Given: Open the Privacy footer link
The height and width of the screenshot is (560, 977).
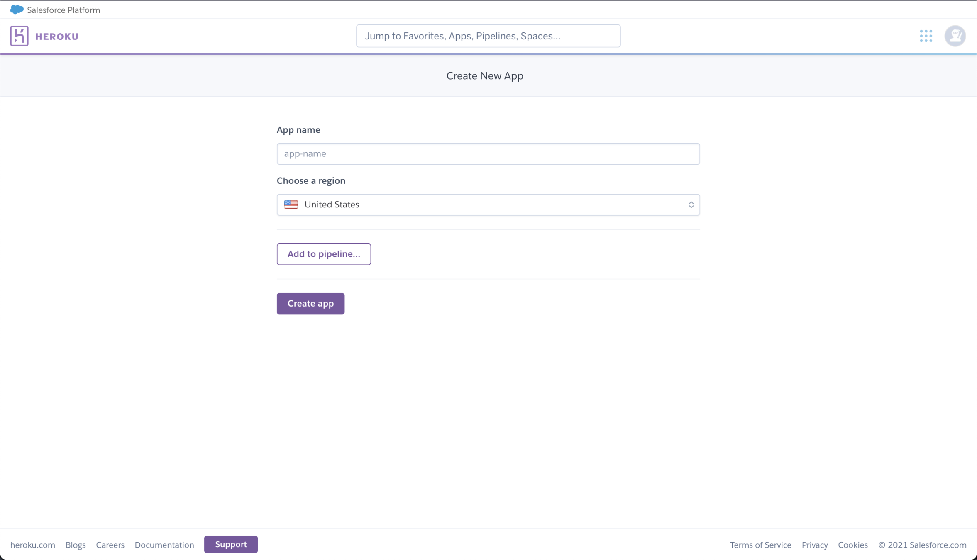Looking at the screenshot, I should pyautogui.click(x=814, y=545).
